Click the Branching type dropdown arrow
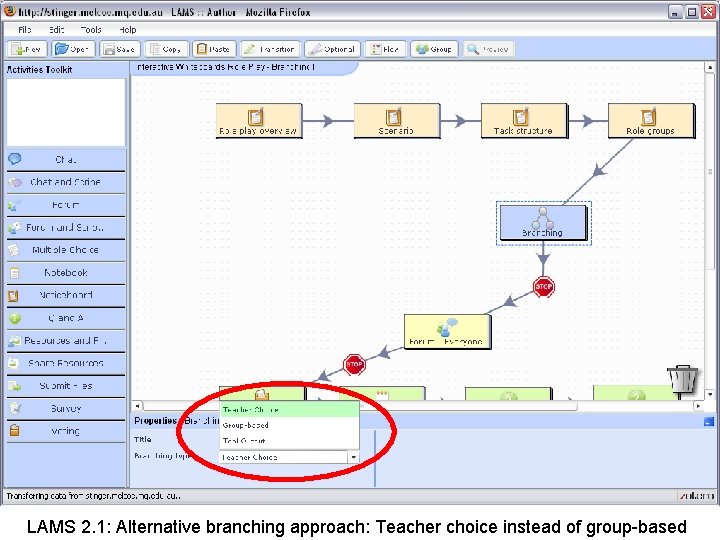The image size is (720, 540). (x=353, y=457)
